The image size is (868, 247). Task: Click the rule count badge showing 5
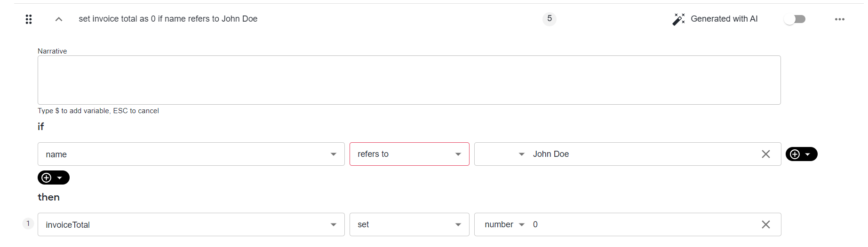pos(549,19)
